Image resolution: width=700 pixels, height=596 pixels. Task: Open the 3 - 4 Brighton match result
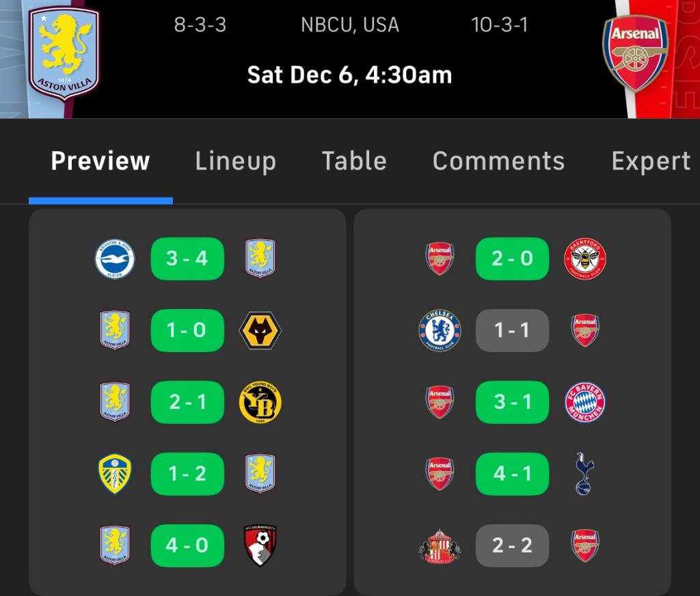(187, 259)
